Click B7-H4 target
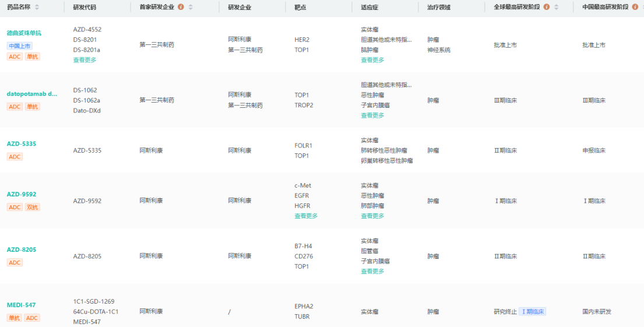Screen dimensions: 644x327 click(x=303, y=246)
